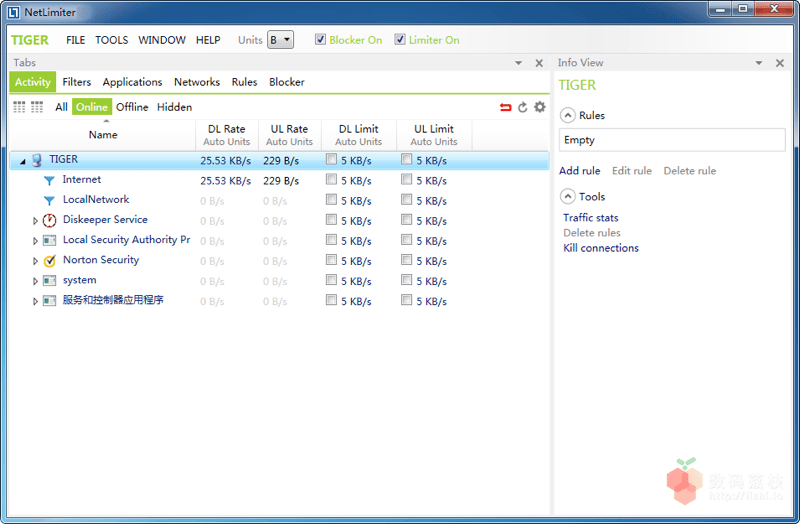
Task: Enable UL Limit checkbox for LocalNetwork
Action: [x=406, y=199]
